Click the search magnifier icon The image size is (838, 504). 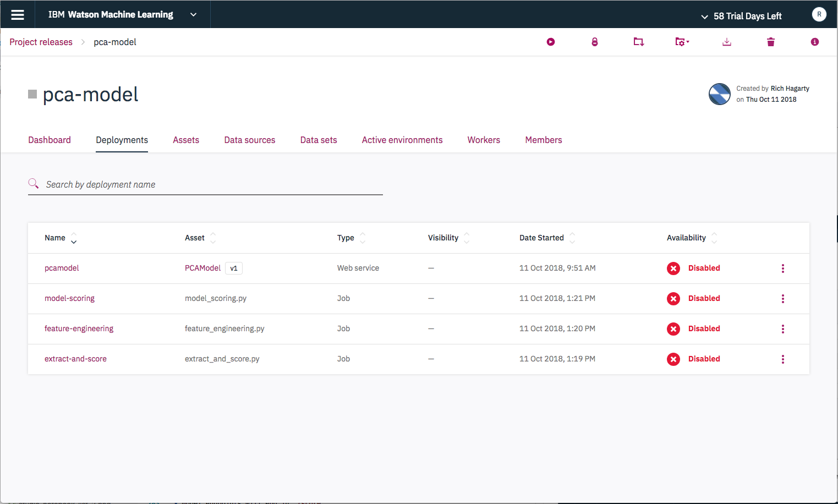[34, 183]
